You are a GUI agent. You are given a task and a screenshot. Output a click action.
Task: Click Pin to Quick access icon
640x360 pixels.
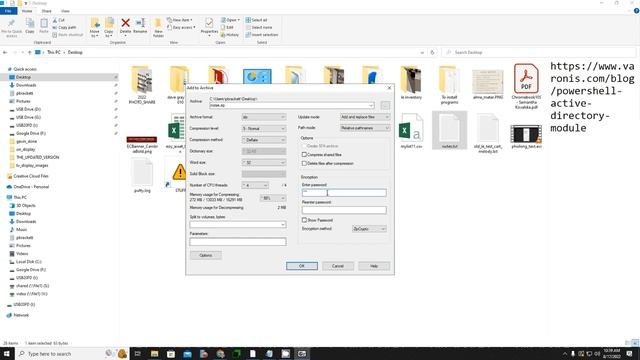tap(11, 28)
